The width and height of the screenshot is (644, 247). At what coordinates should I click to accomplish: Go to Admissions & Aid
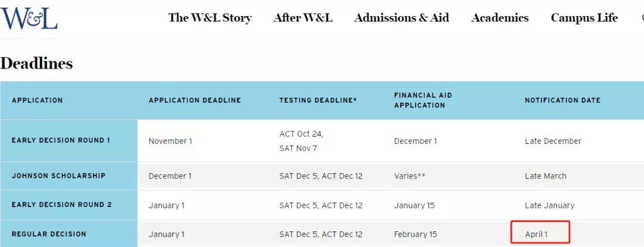tap(401, 18)
